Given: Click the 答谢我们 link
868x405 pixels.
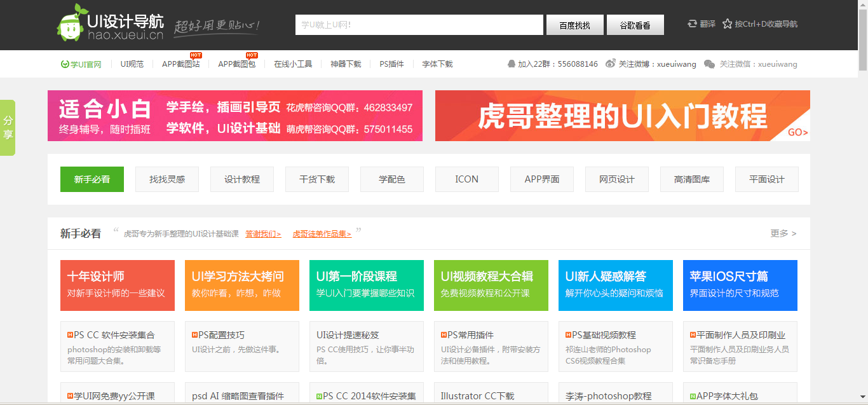Looking at the screenshot, I should pos(263,234).
